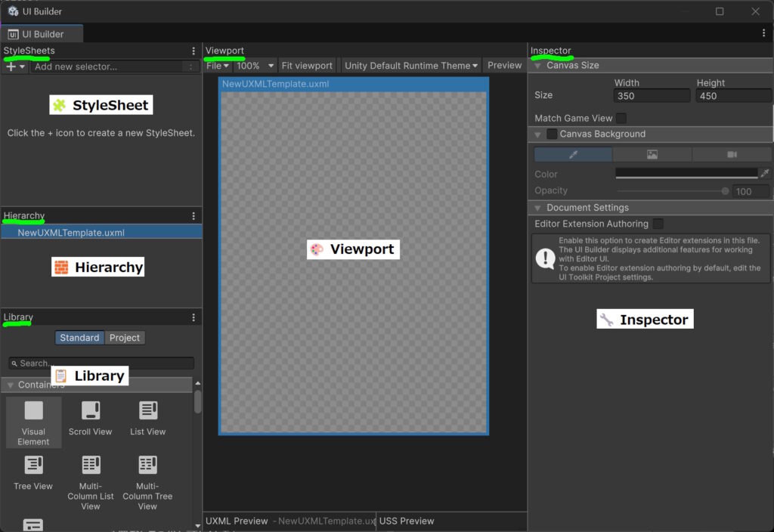The height and width of the screenshot is (532, 774).
Task: Open the UXML Preview pane header
Action: 237,521
